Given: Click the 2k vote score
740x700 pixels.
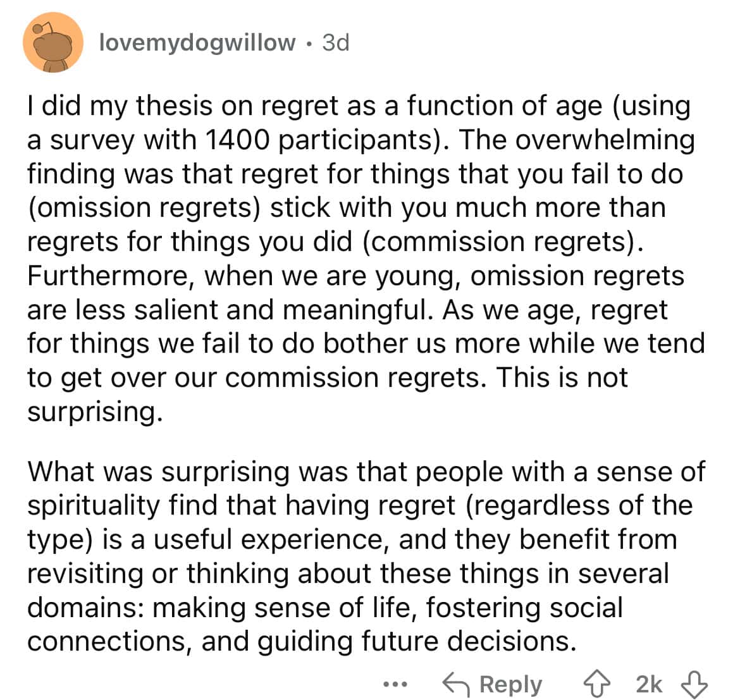Looking at the screenshot, I should [649, 684].
